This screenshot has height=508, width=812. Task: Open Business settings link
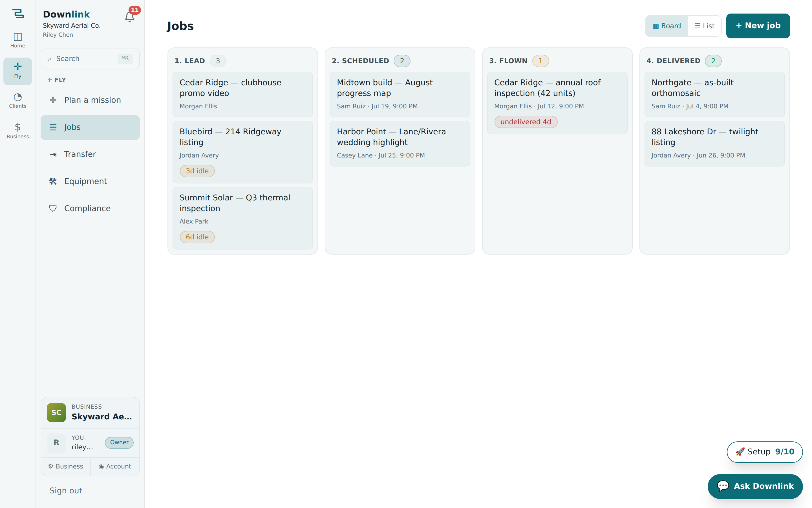pos(66,466)
